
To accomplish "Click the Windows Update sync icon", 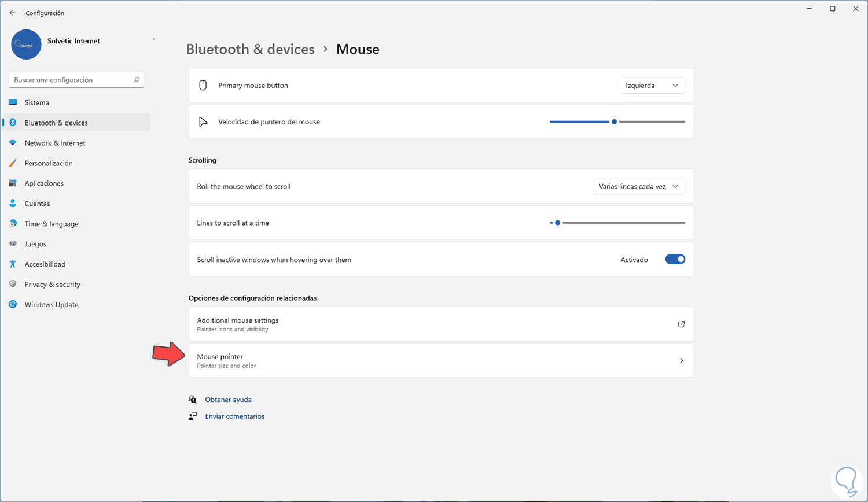I will [x=13, y=305].
